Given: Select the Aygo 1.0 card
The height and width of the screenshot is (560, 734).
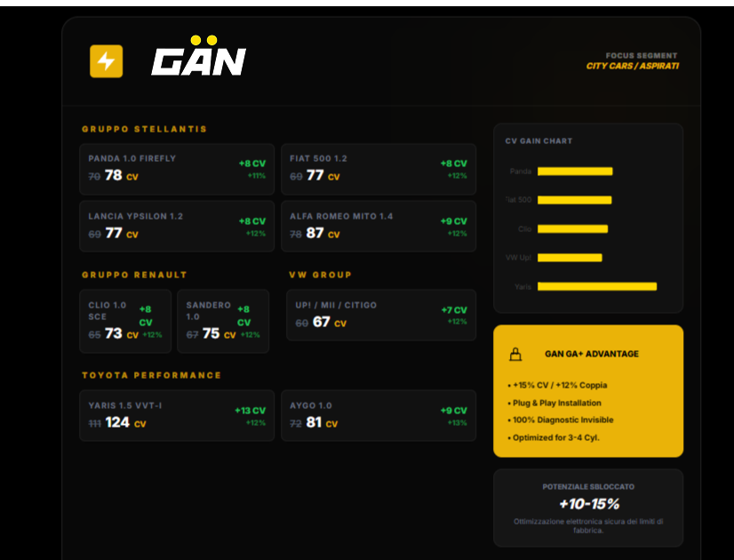Looking at the screenshot, I should pos(378,416).
